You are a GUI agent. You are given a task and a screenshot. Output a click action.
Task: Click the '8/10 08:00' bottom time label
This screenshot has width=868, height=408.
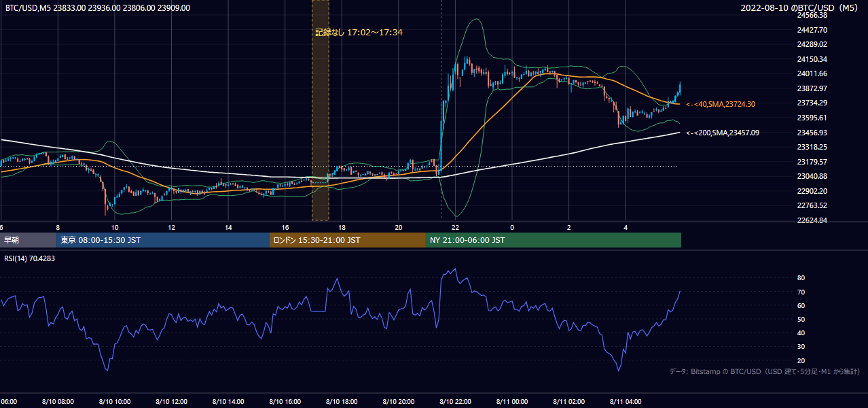57,401
